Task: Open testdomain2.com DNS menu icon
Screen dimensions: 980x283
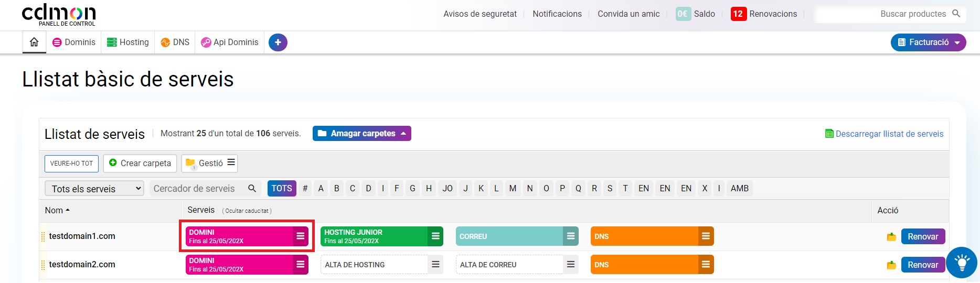Action: [706, 265]
